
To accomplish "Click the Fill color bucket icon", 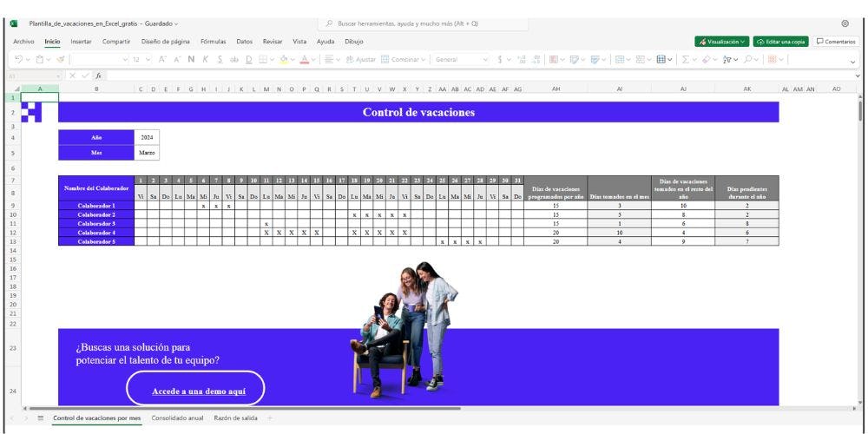I will pos(284,59).
